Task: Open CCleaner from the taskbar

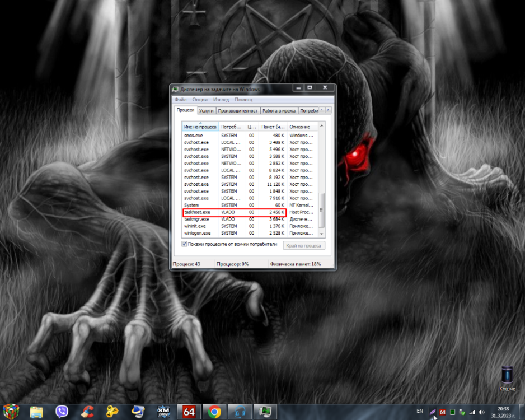Action: pyautogui.click(x=87, y=412)
